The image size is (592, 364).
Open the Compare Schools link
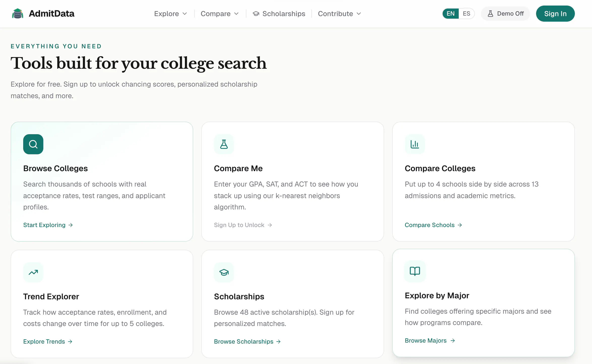point(433,225)
